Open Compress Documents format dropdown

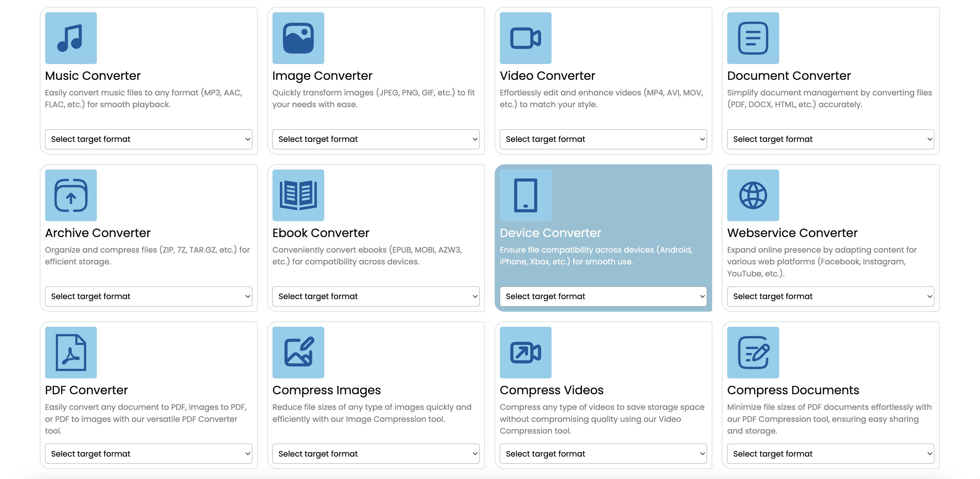click(x=830, y=454)
